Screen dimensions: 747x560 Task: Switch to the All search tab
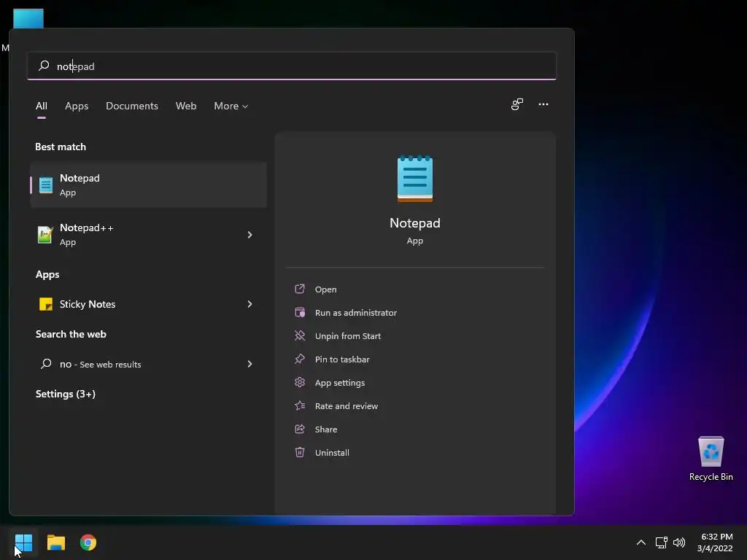click(x=42, y=106)
